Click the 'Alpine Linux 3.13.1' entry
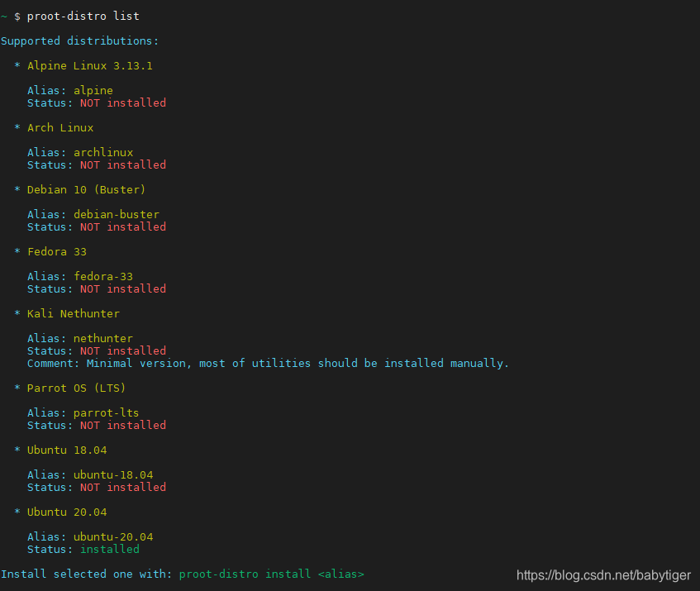The width and height of the screenshot is (700, 591). click(x=90, y=66)
